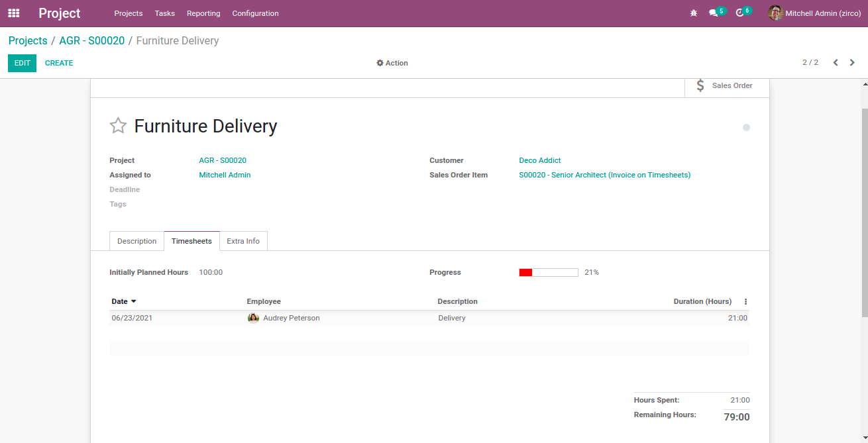This screenshot has height=443, width=868.
Task: Open the conversations message icon
Action: 713,13
